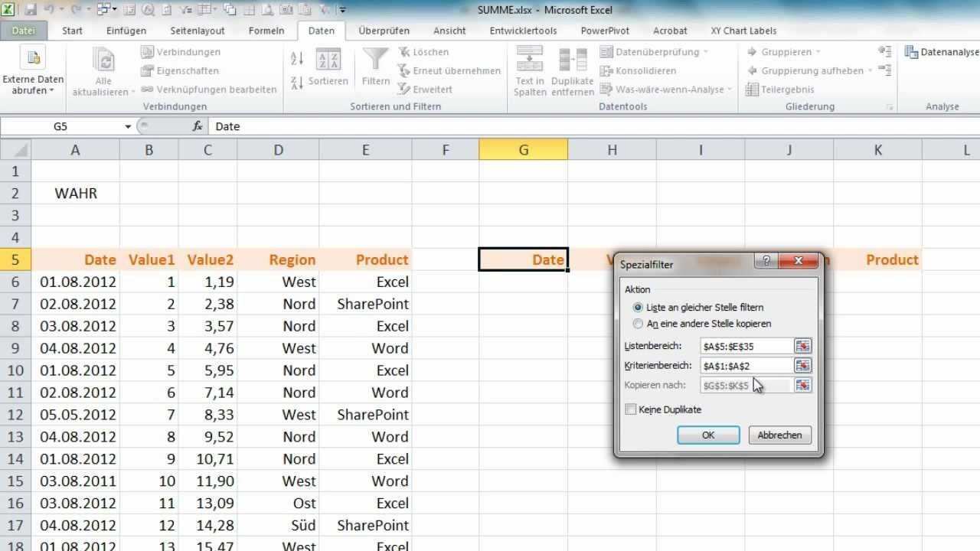Enable the Keine Duplikate checkbox
Image resolution: width=980 pixels, height=551 pixels.
click(631, 409)
